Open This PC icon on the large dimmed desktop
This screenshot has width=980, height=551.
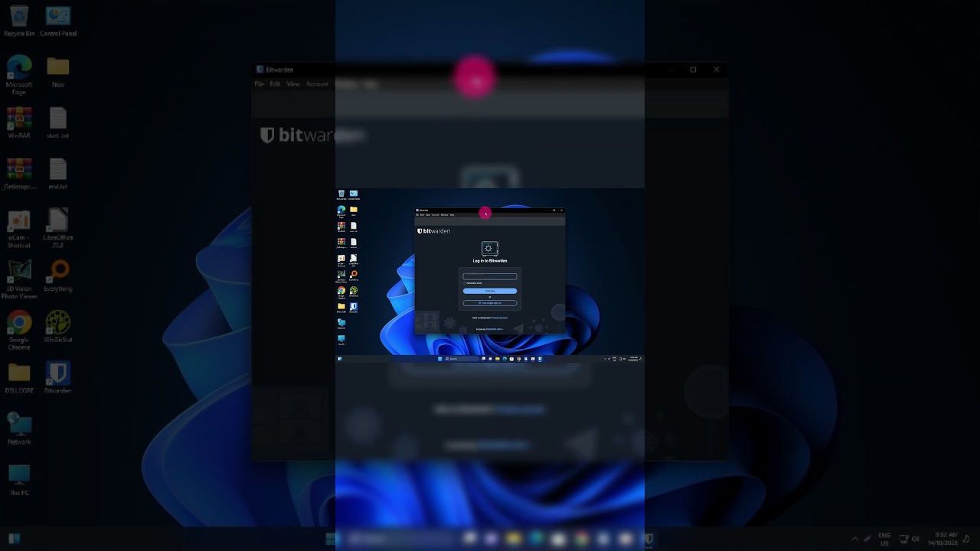coord(19,481)
